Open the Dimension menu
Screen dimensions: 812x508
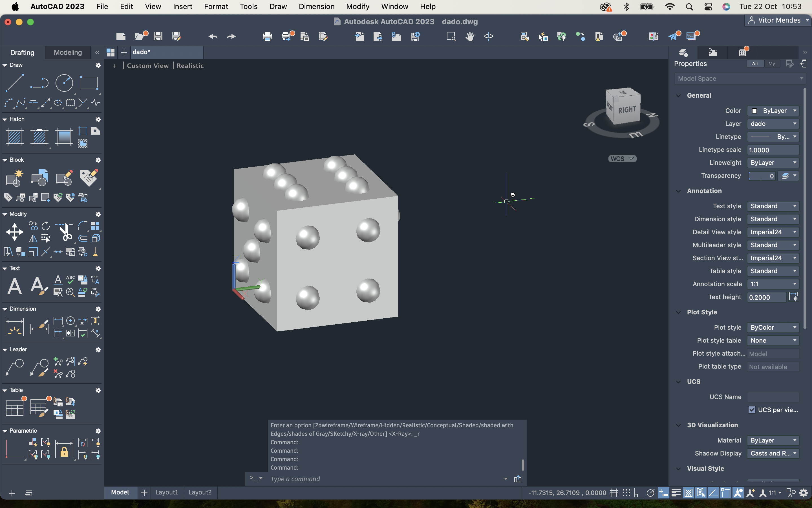pos(316,6)
